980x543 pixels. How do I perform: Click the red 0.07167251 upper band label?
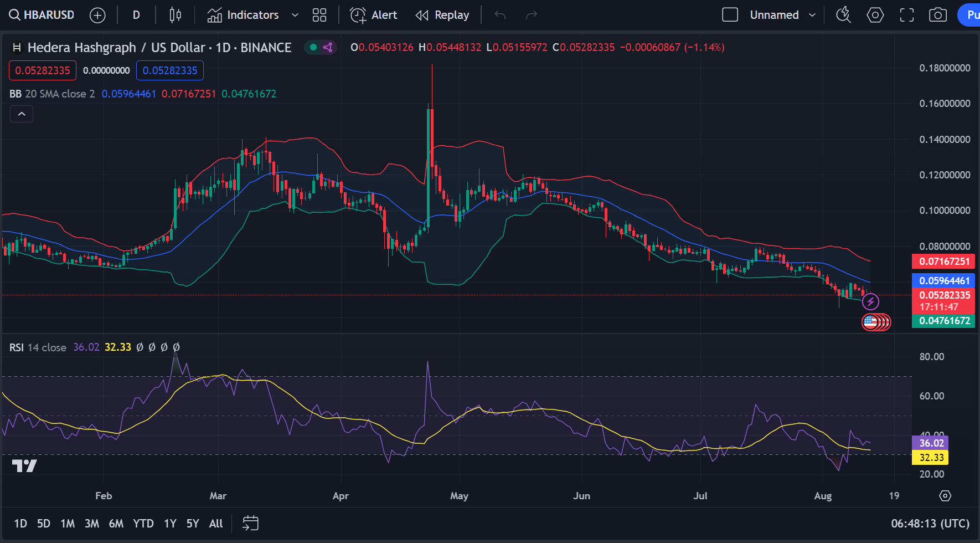click(943, 262)
